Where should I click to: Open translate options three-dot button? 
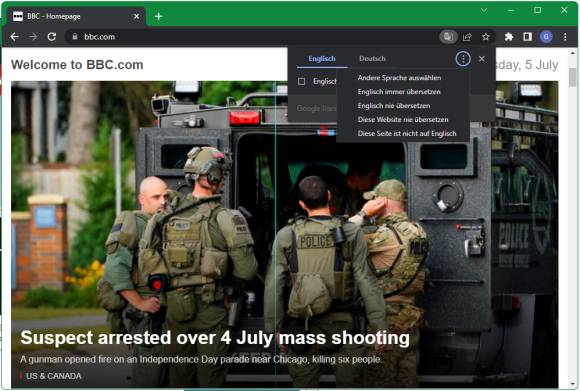(x=463, y=59)
